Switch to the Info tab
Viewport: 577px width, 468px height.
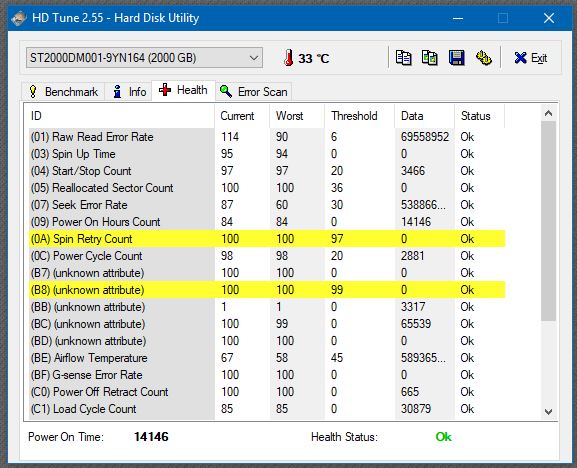[x=129, y=92]
